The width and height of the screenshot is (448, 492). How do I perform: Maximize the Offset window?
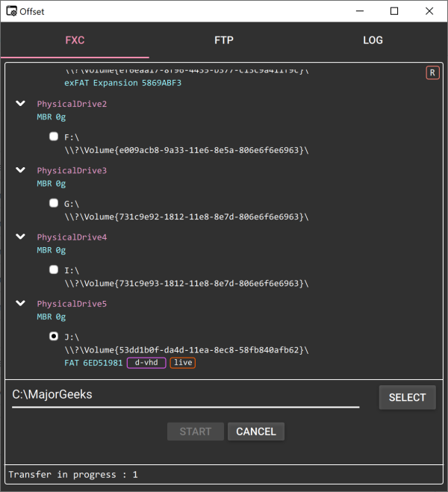[394, 11]
